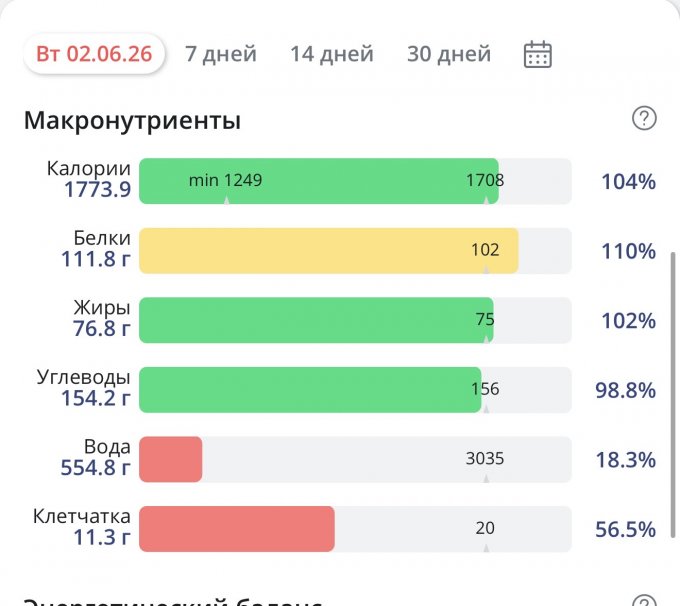Image resolution: width=680 pixels, height=606 pixels.
Task: Click the 18.3% water percentage
Action: pyautogui.click(x=625, y=460)
